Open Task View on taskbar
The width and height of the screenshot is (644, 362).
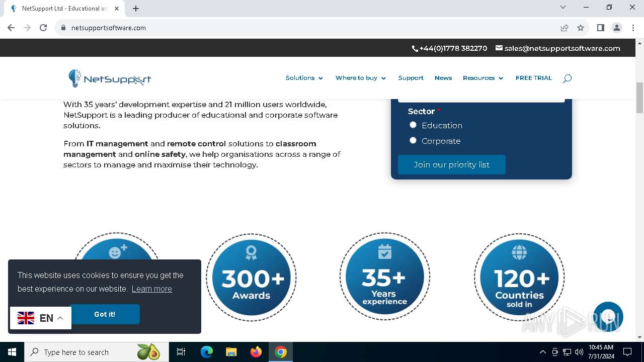coord(181,352)
